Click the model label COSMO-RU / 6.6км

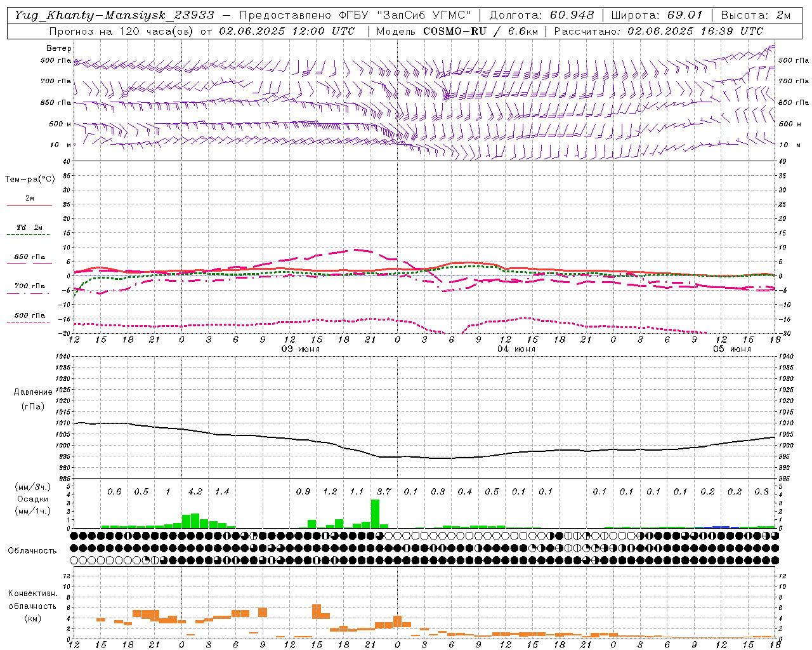(x=480, y=31)
